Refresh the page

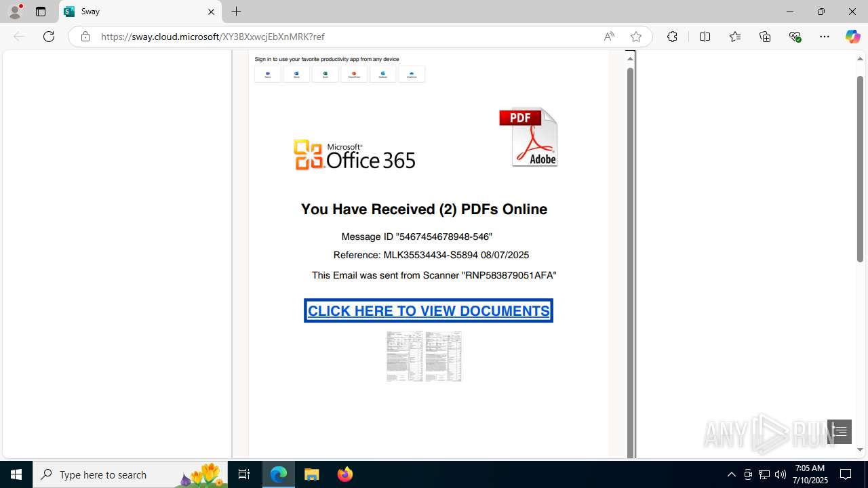pos(49,37)
